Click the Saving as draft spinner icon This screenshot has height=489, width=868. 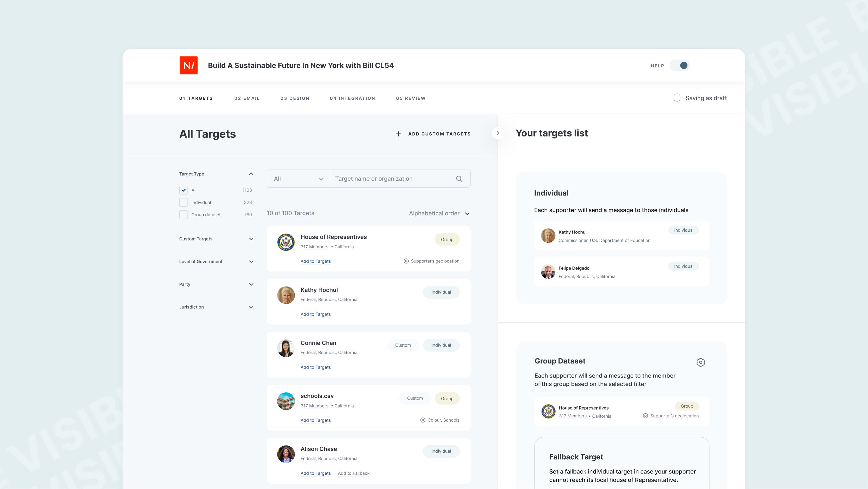tap(677, 98)
